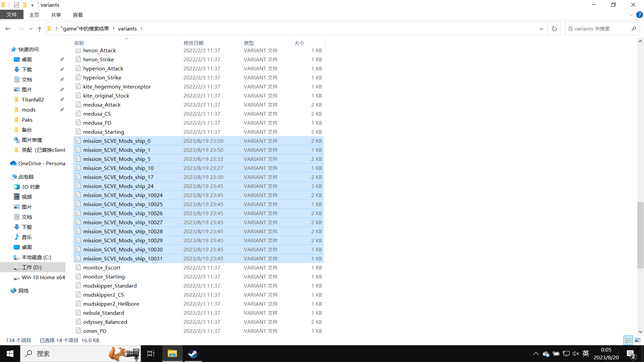Image resolution: width=644 pixels, height=362 pixels.
Task: Expand the ribbon with the chevron
Action: tap(631, 15)
